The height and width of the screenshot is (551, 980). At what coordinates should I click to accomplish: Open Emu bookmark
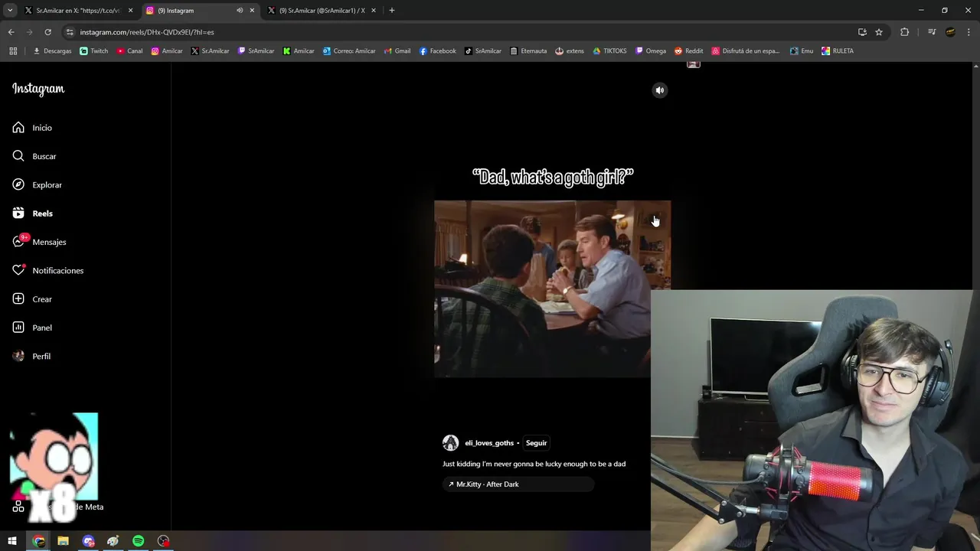pyautogui.click(x=802, y=51)
